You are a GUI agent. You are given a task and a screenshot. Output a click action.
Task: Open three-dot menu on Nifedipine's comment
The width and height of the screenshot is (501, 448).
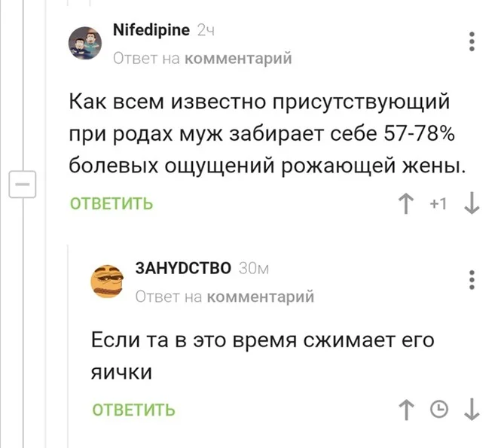[x=472, y=43]
